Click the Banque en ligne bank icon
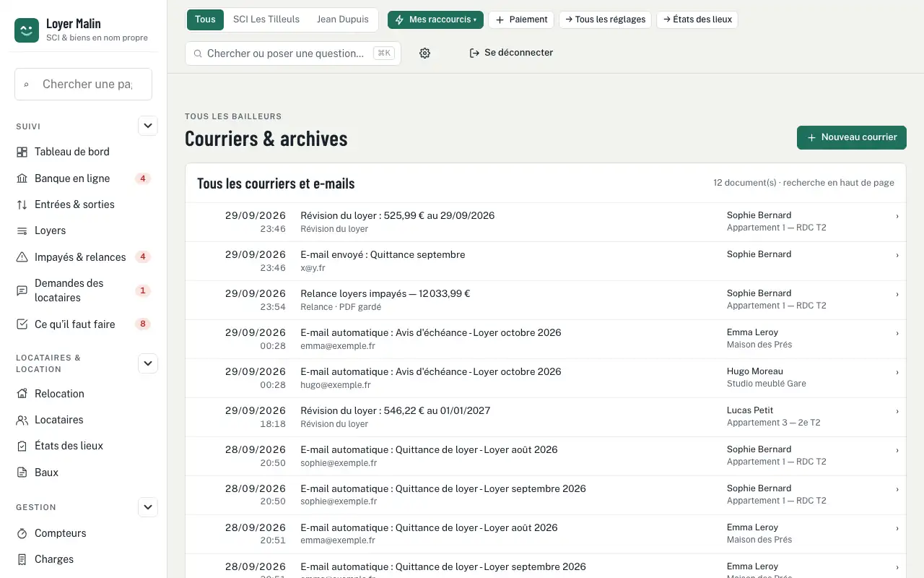This screenshot has width=924, height=578. 22,178
